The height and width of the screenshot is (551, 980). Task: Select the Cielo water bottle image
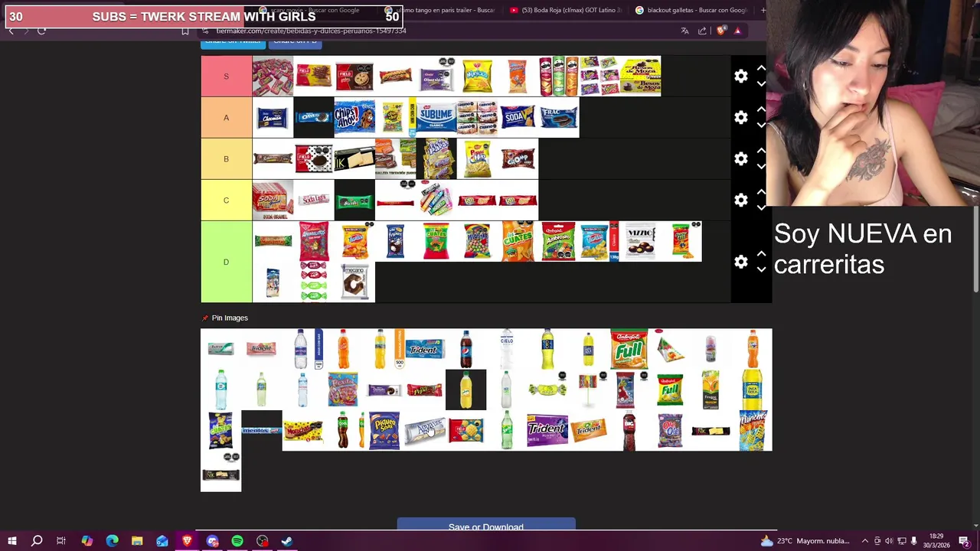pyautogui.click(x=507, y=349)
